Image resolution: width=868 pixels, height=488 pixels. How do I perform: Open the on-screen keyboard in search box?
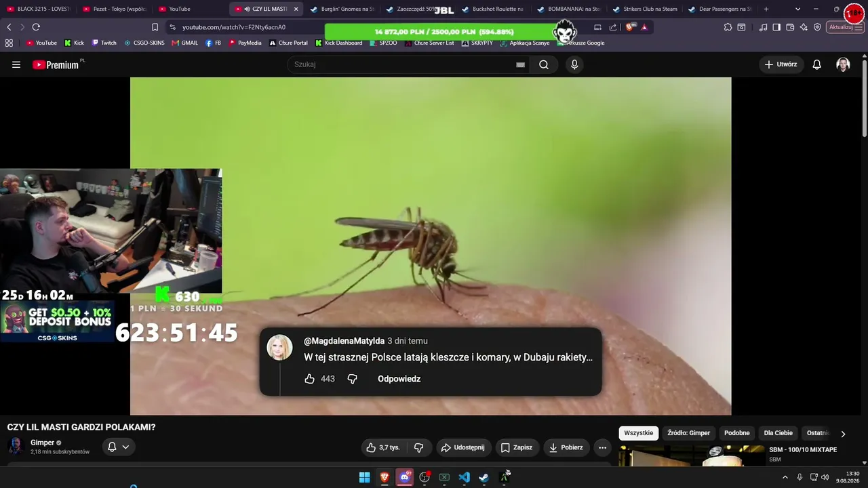tap(520, 64)
